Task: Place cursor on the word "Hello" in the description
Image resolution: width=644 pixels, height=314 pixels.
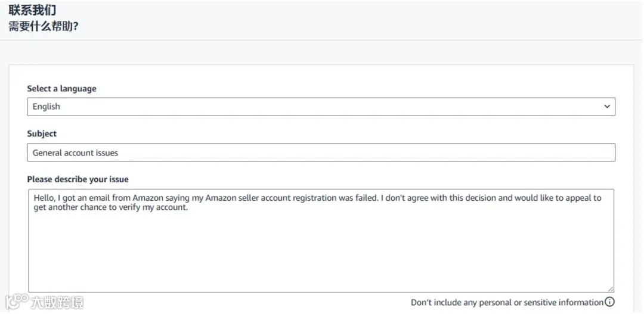Action: [44, 198]
